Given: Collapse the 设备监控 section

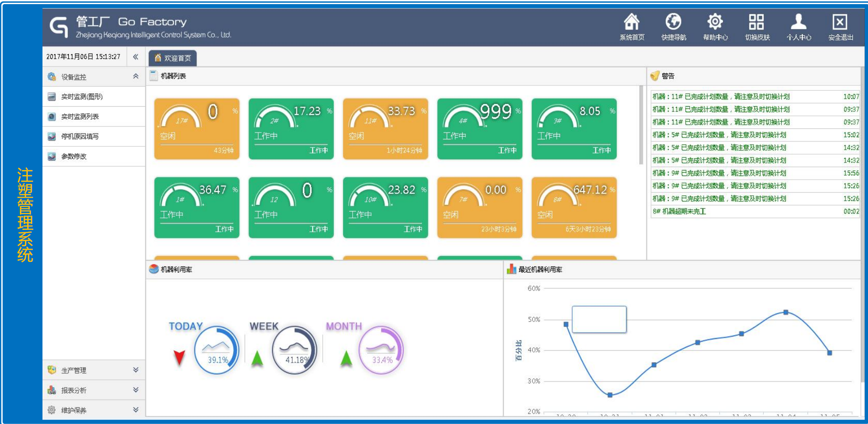Looking at the screenshot, I should (136, 77).
